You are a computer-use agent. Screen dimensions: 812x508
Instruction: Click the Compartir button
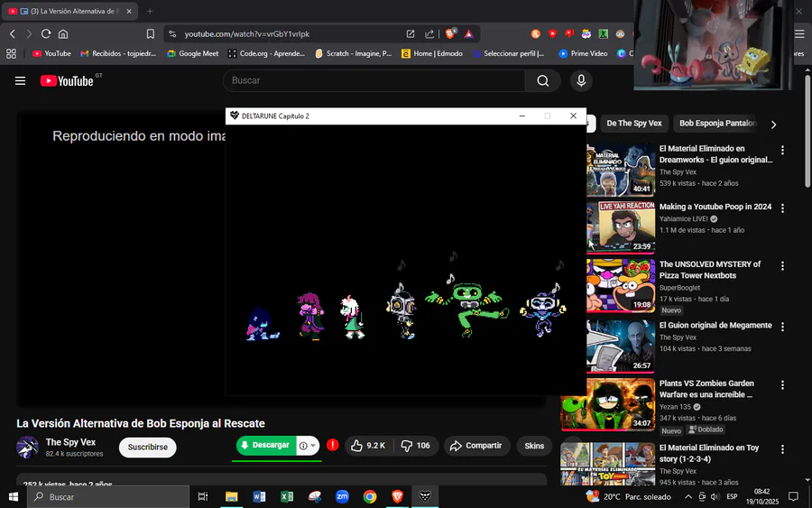pos(476,446)
